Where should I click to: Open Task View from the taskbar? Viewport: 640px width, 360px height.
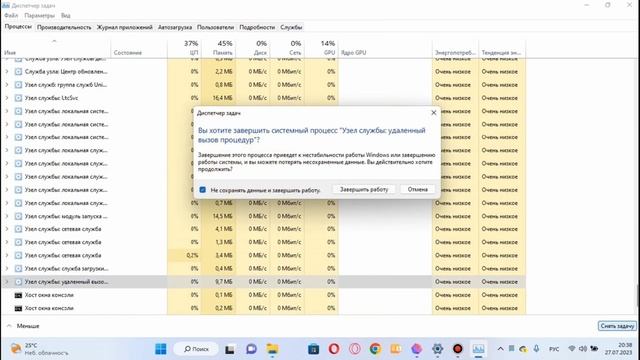(230, 349)
